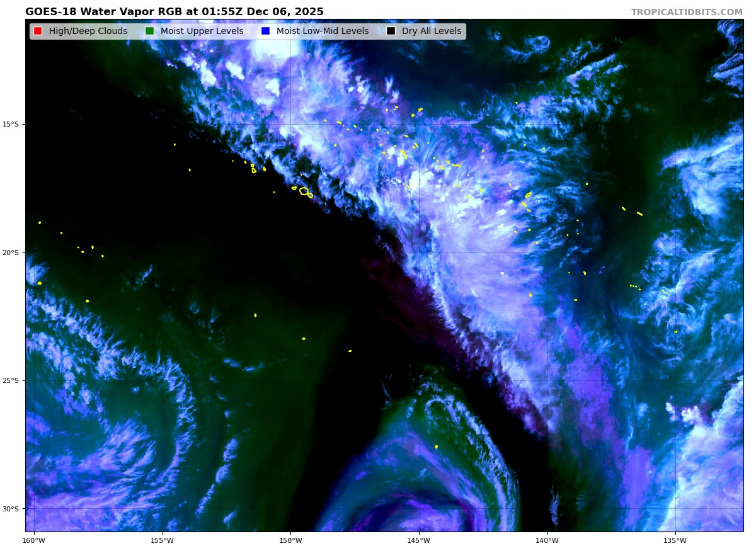756x546 pixels.
Task: Click the 145°W longitude axis label
Action: coord(418,540)
